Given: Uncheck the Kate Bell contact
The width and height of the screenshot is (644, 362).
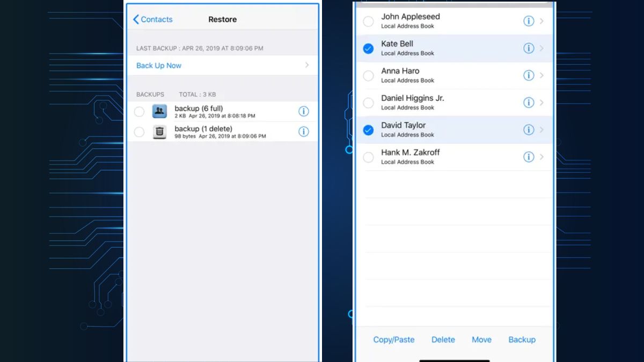Looking at the screenshot, I should (368, 49).
